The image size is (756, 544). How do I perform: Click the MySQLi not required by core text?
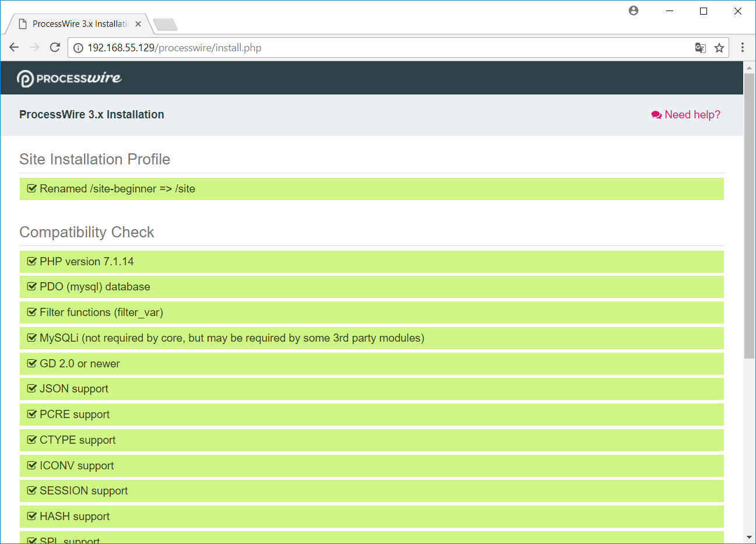232,338
